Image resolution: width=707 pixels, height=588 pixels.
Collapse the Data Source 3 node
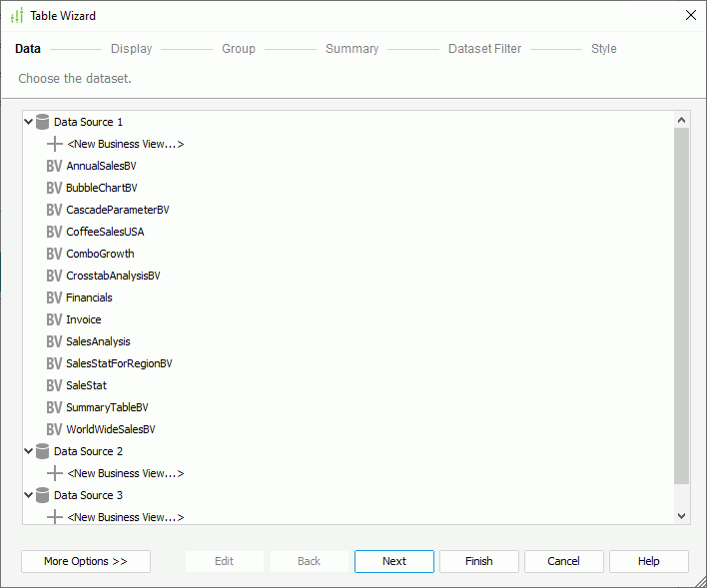click(28, 495)
